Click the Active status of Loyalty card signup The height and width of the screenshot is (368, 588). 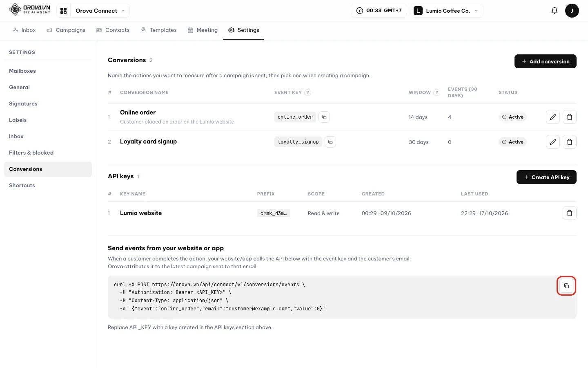click(x=513, y=142)
